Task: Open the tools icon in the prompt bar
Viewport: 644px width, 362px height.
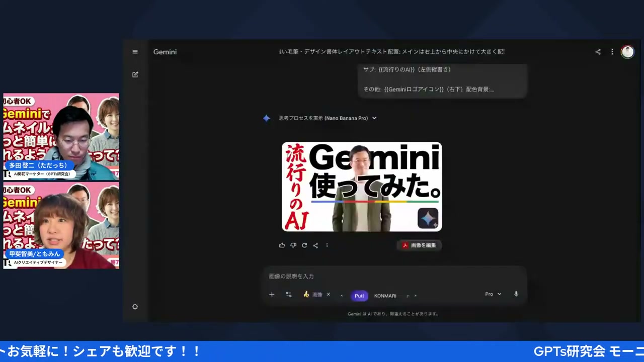Action: click(x=288, y=294)
